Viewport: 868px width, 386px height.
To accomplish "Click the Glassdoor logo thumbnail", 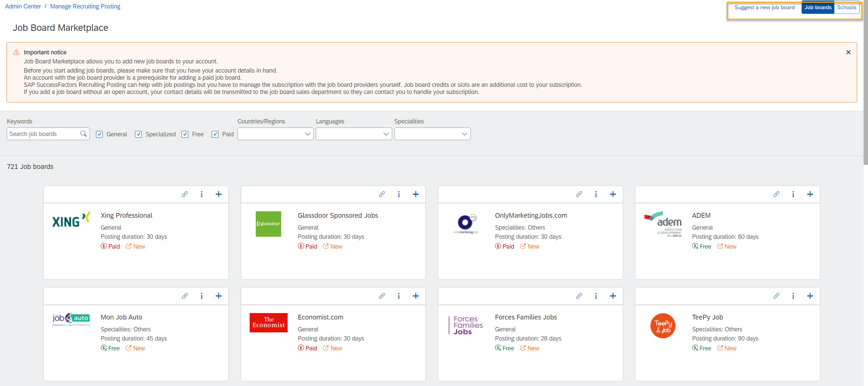I will tap(268, 224).
